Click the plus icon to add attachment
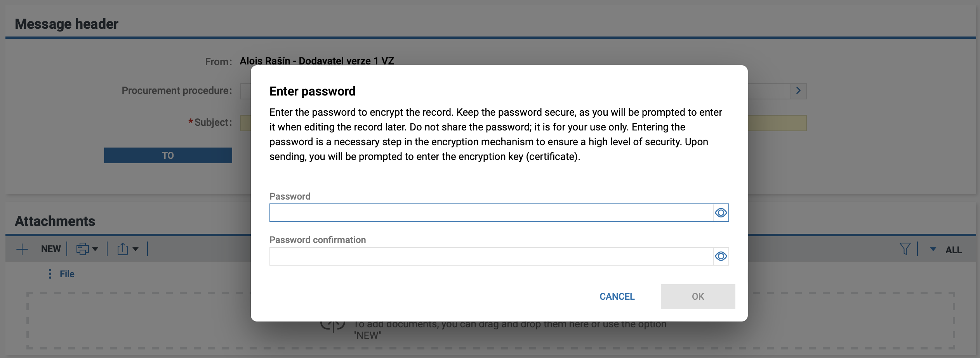 22,249
